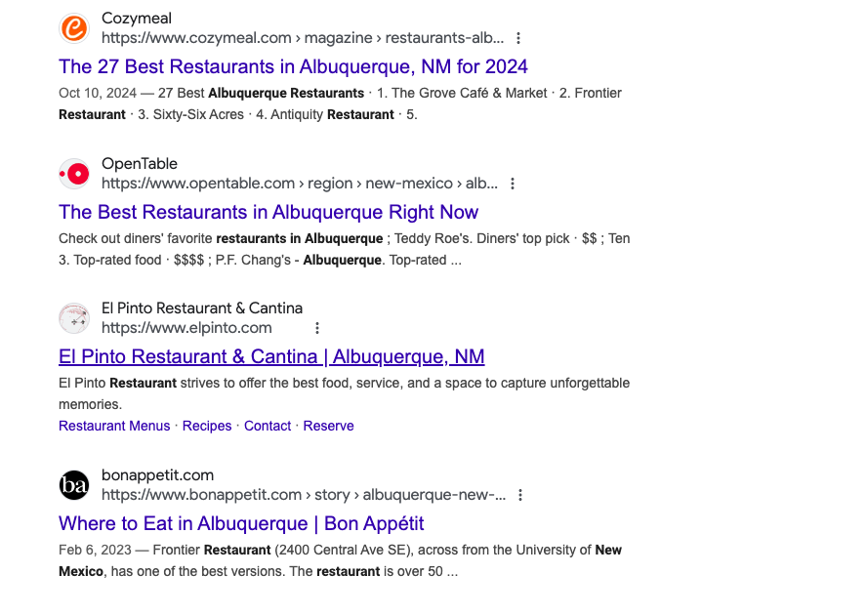
Task: Open El Pinto Restaurant & Cantina result title
Action: 271,356
